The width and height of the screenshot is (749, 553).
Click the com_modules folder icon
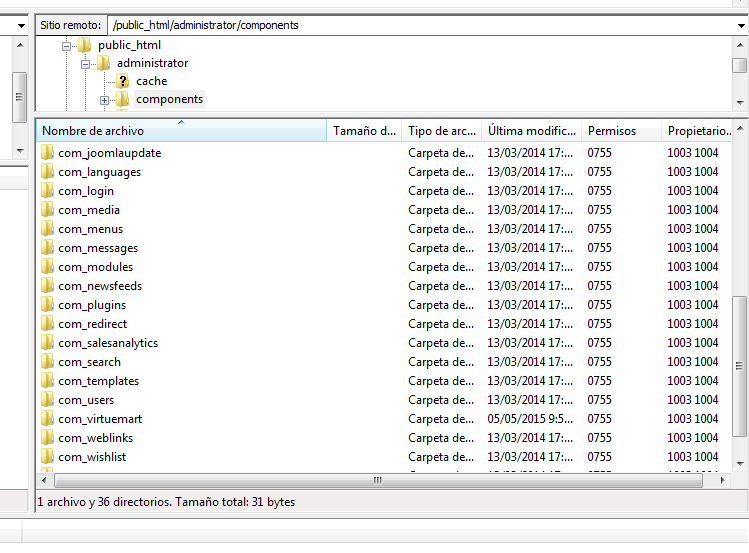click(47, 267)
